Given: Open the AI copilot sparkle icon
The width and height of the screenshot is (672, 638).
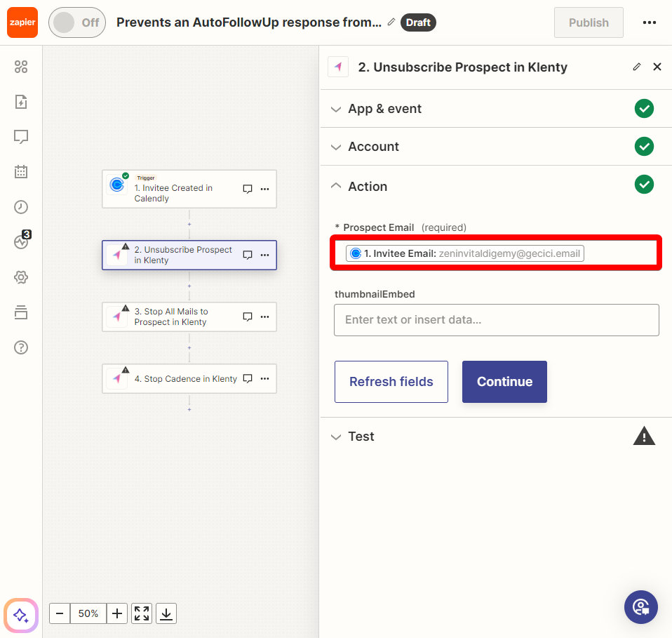Looking at the screenshot, I should [x=21, y=616].
